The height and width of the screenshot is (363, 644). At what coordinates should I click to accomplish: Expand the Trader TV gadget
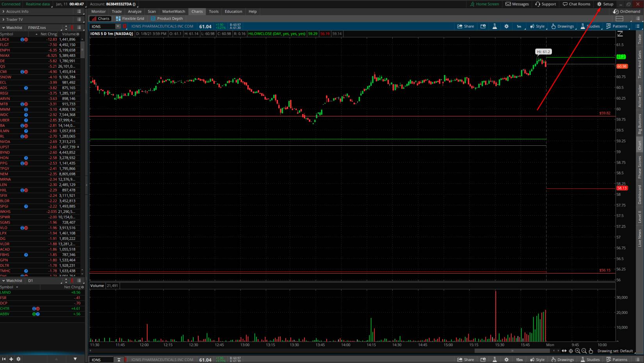pos(4,20)
